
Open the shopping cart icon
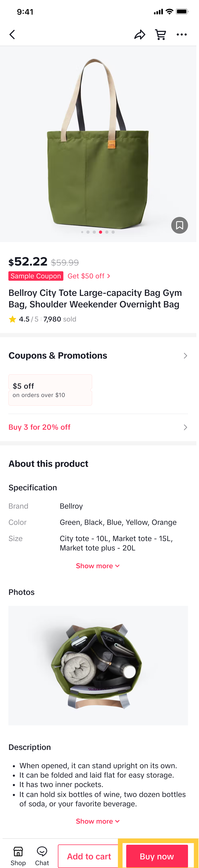(161, 34)
